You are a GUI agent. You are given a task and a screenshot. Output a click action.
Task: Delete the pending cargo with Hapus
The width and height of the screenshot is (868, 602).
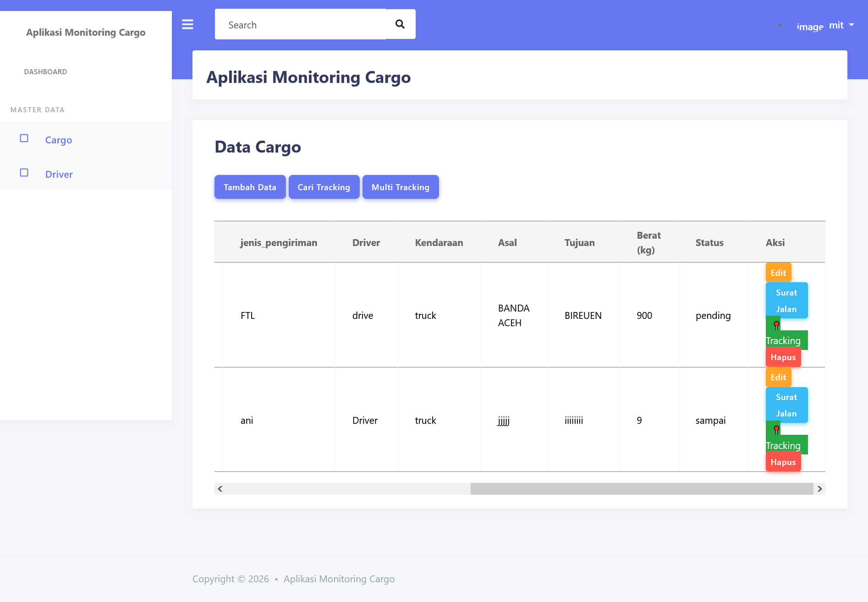tap(783, 357)
